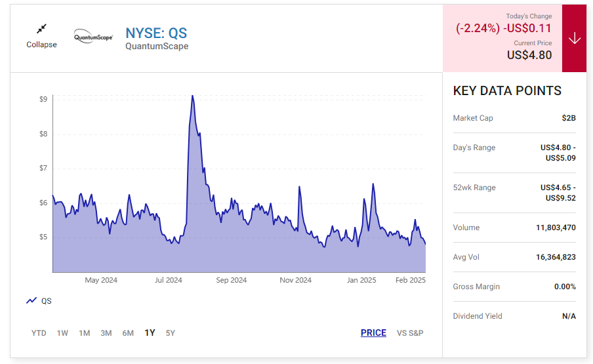This screenshot has width=593, height=364.
Task: Click the 52wk Range value
Action: tap(558, 193)
